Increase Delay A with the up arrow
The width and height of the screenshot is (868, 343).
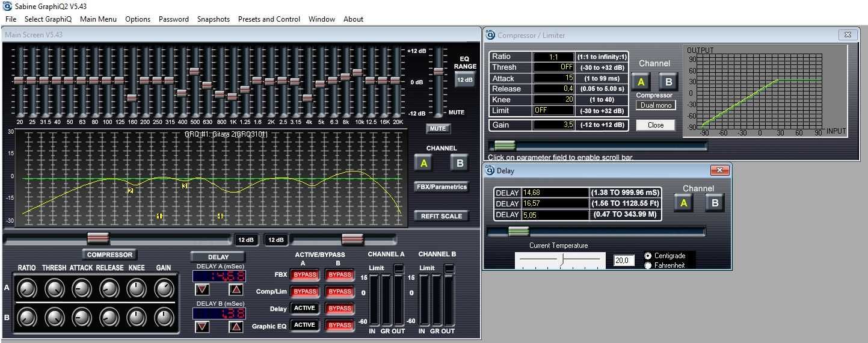coord(236,289)
